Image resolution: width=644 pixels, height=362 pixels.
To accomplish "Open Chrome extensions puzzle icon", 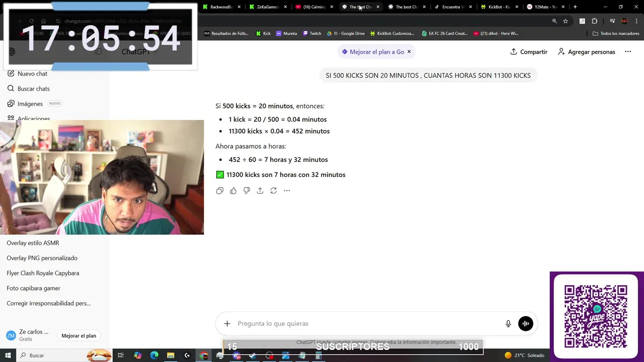I will [x=595, y=21].
